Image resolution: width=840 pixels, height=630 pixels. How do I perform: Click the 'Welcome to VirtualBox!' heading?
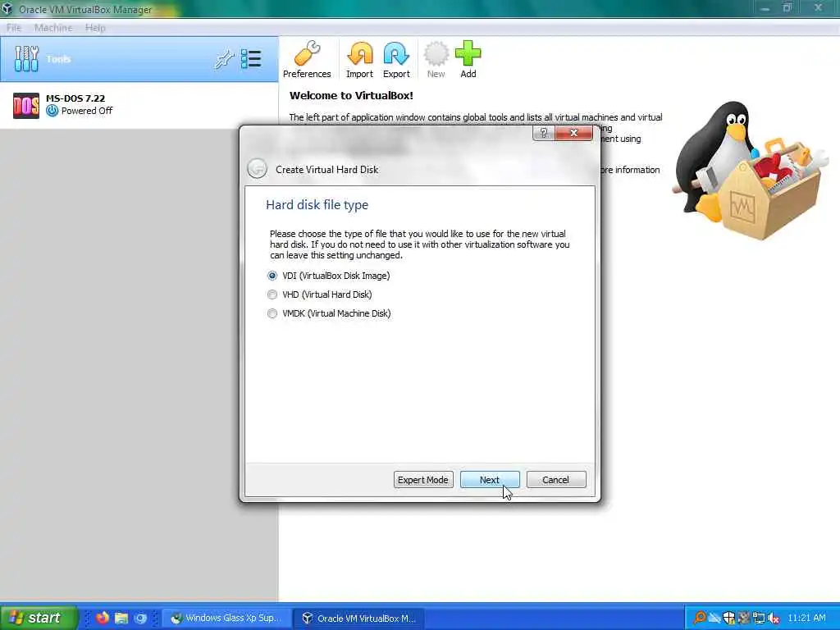coord(351,95)
